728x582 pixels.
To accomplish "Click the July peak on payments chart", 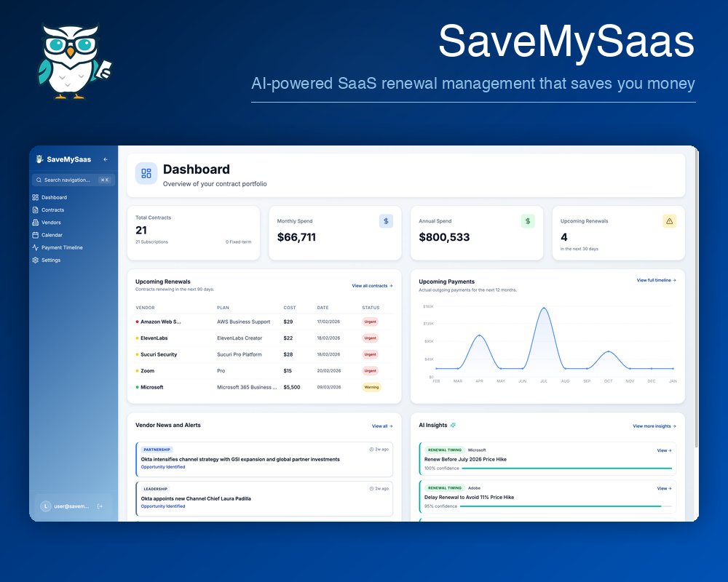I will (x=544, y=308).
